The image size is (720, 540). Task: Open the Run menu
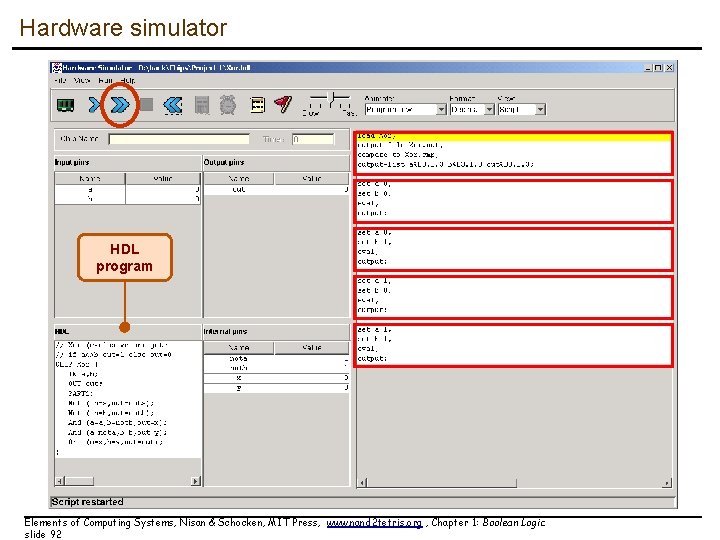106,80
